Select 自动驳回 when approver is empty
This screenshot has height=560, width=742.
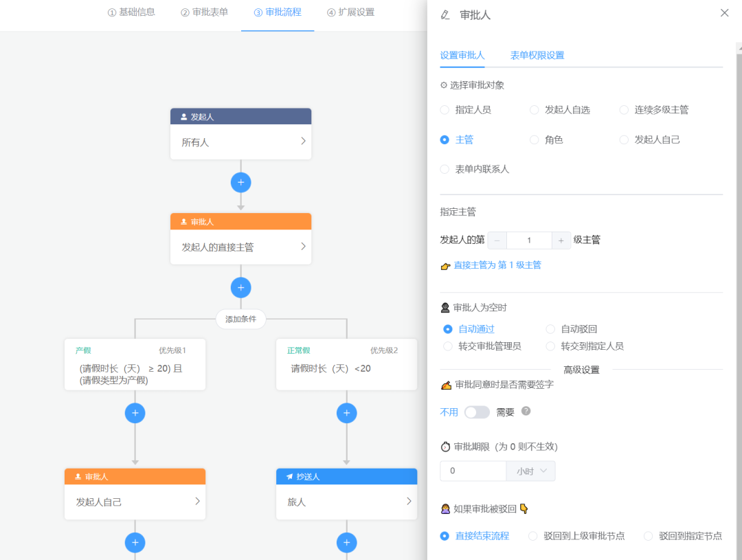pyautogui.click(x=550, y=329)
